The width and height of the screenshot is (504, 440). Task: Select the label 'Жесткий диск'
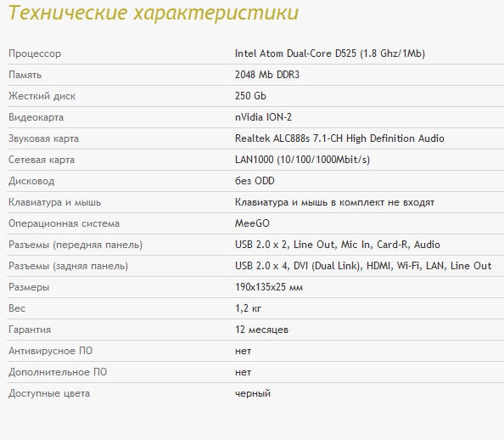[x=42, y=96]
